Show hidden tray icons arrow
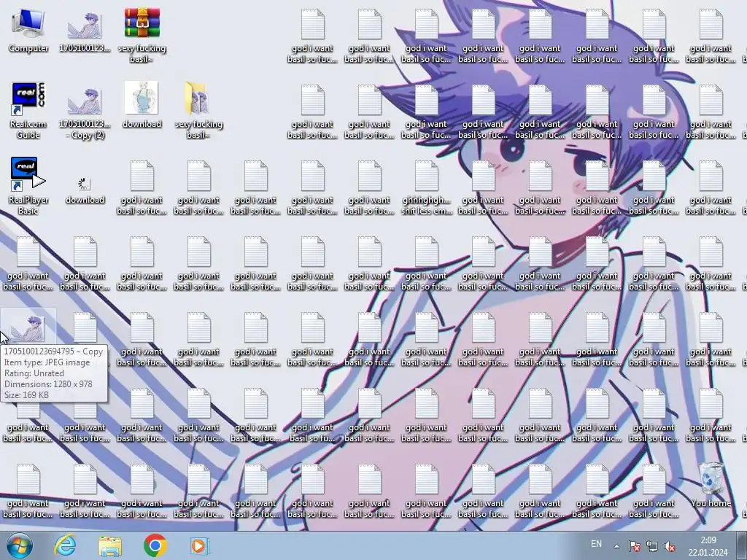The image size is (747, 560). pos(616,546)
